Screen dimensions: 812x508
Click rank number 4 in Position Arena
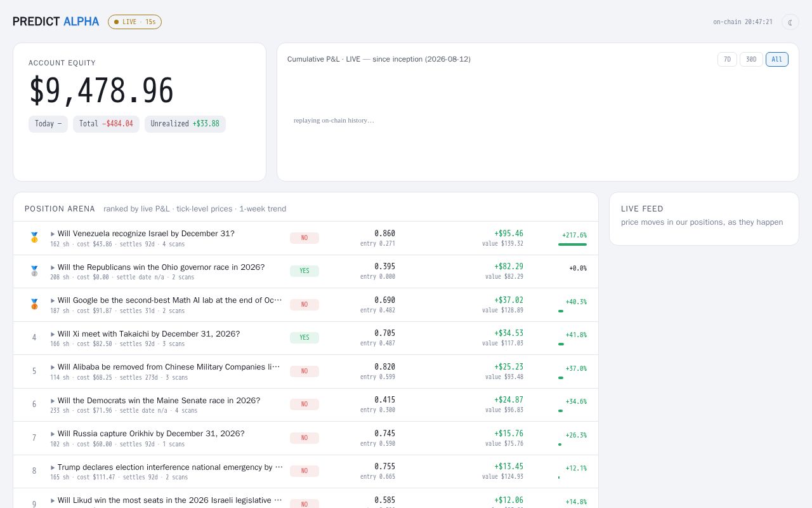[34, 338]
